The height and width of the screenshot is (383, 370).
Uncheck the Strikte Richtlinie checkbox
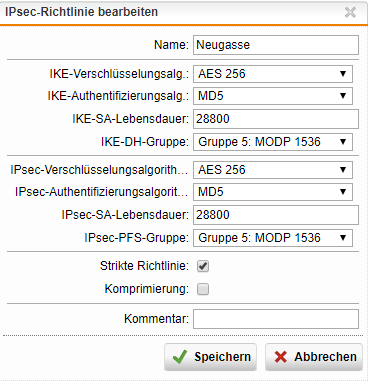coord(203,266)
